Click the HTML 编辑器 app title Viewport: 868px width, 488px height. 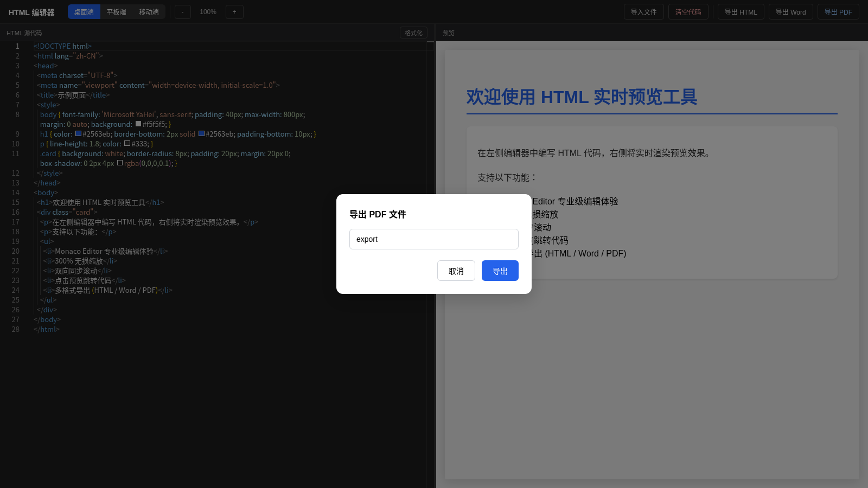click(31, 12)
